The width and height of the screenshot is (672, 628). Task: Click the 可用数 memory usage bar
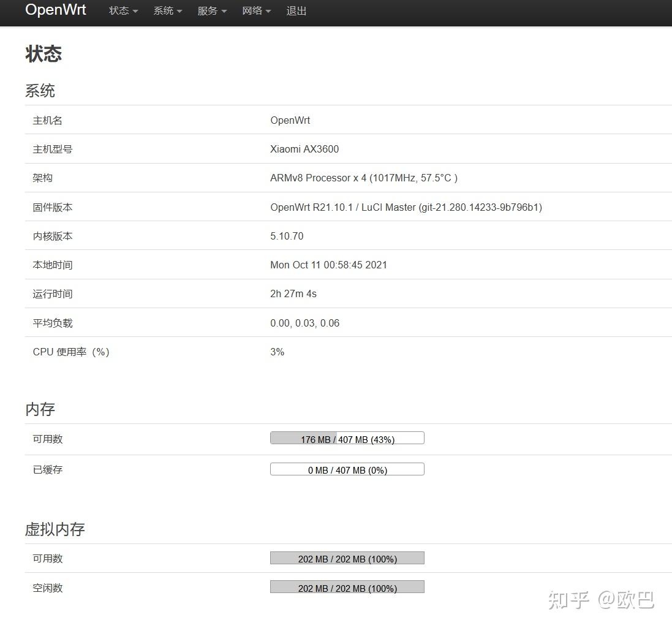coord(347,438)
